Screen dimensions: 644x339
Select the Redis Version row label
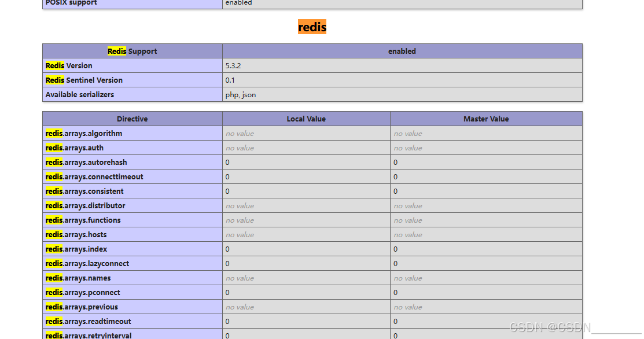tap(133, 66)
